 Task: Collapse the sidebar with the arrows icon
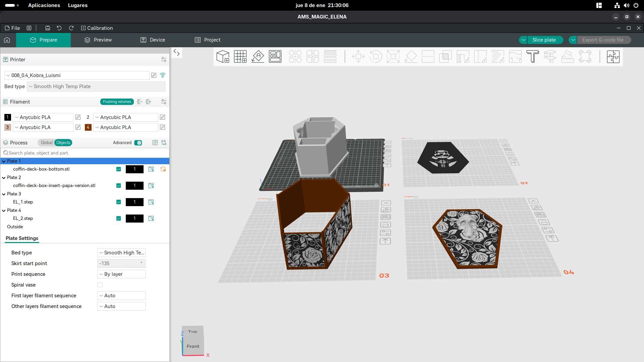click(176, 52)
